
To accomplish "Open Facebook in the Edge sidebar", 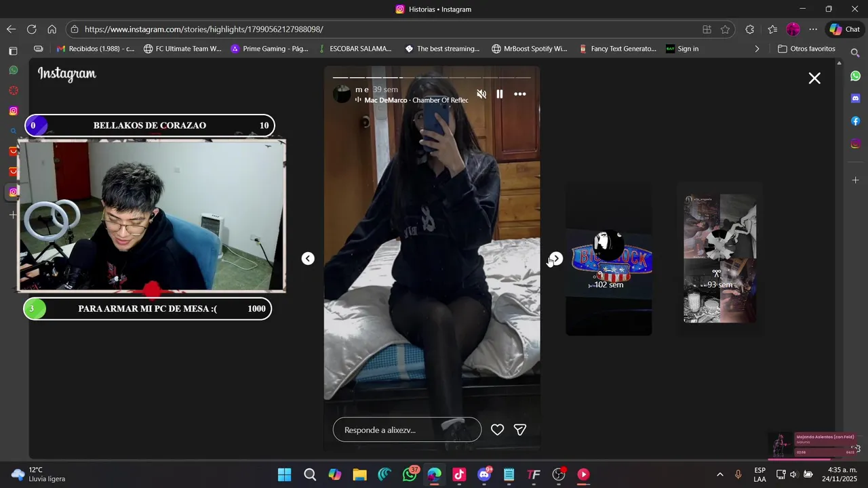I will [x=855, y=121].
